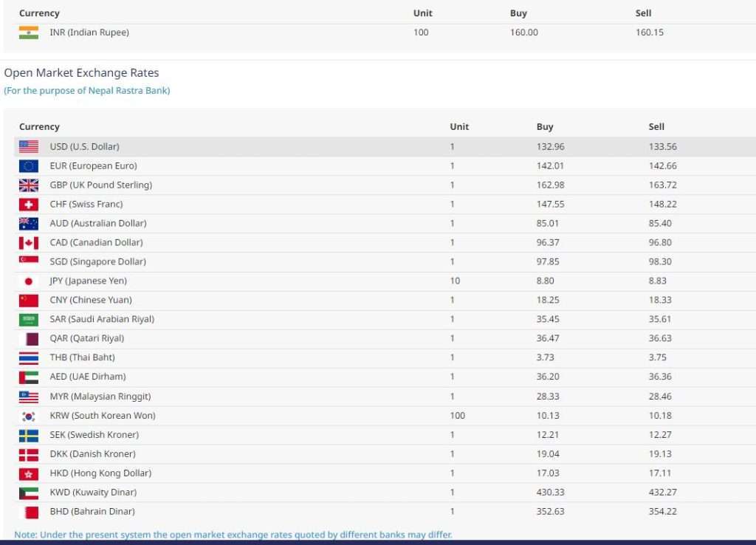Select the BHD (Bahrain Dinar) currency name

click(x=92, y=512)
